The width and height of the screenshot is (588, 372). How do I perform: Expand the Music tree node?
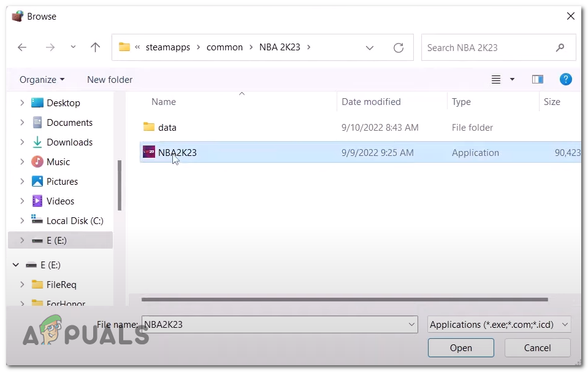[21, 161]
